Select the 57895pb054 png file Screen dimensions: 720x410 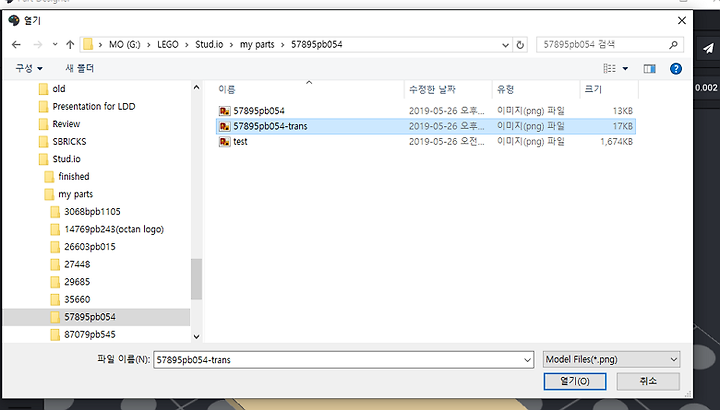[259, 111]
